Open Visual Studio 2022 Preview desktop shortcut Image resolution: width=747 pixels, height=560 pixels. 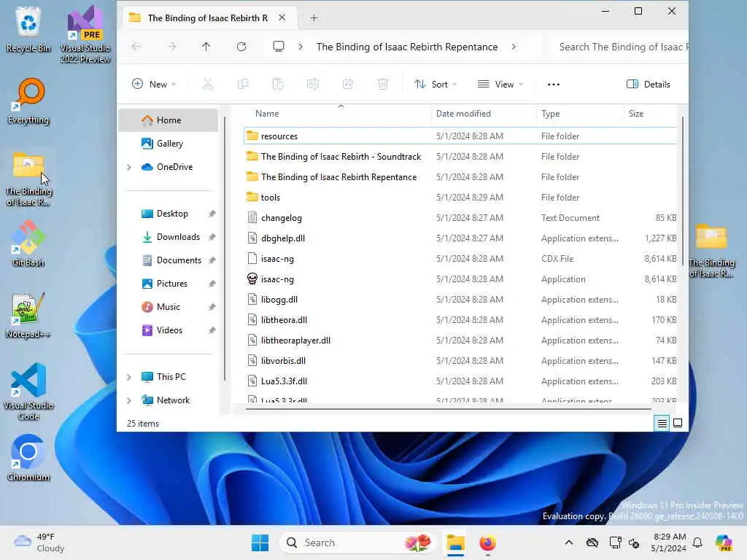[85, 34]
